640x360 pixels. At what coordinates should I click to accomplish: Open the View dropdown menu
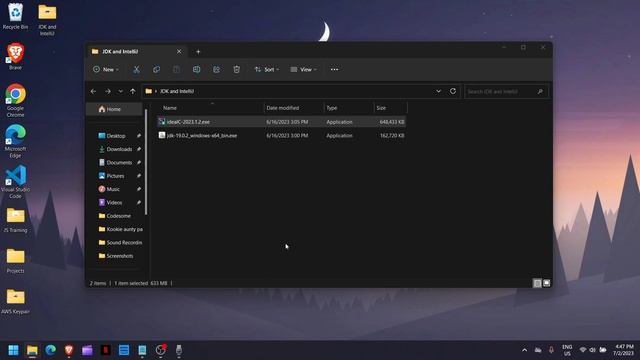tap(303, 69)
